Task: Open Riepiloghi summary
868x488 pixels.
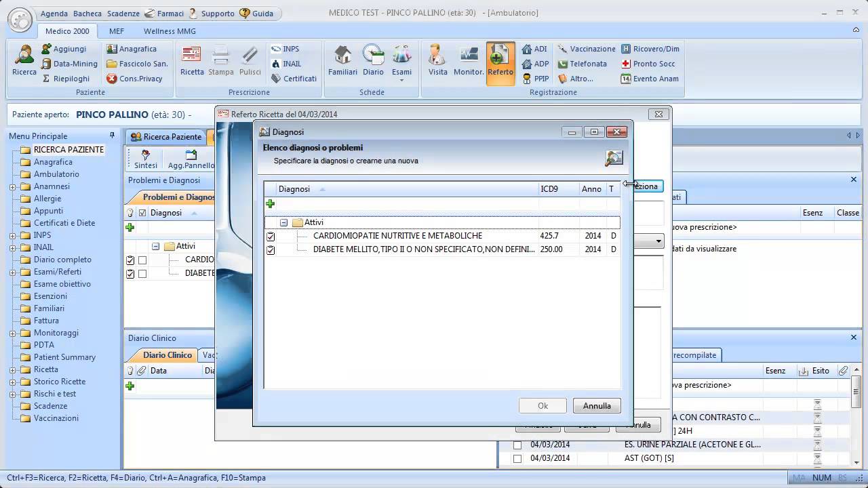Action: click(65, 79)
